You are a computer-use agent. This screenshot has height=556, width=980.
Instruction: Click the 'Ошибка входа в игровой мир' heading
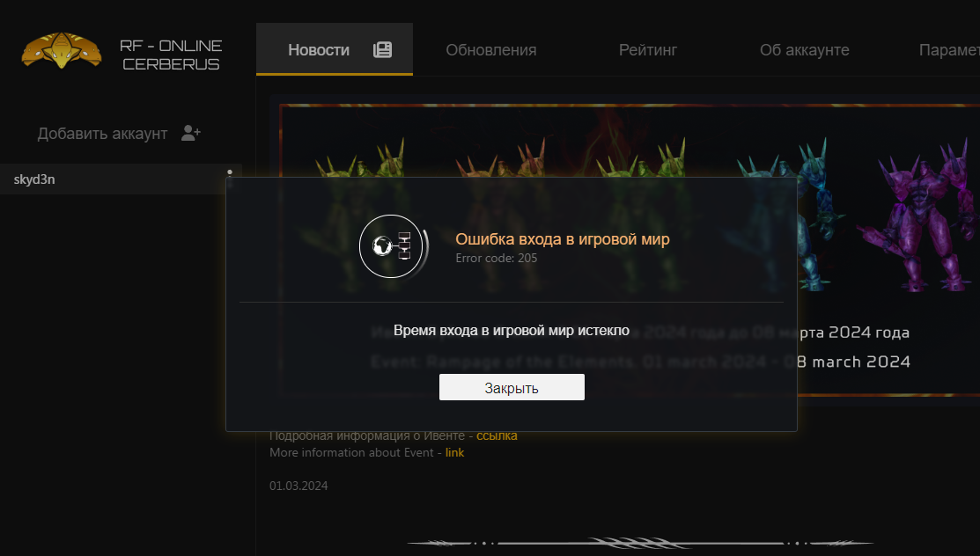[563, 239]
